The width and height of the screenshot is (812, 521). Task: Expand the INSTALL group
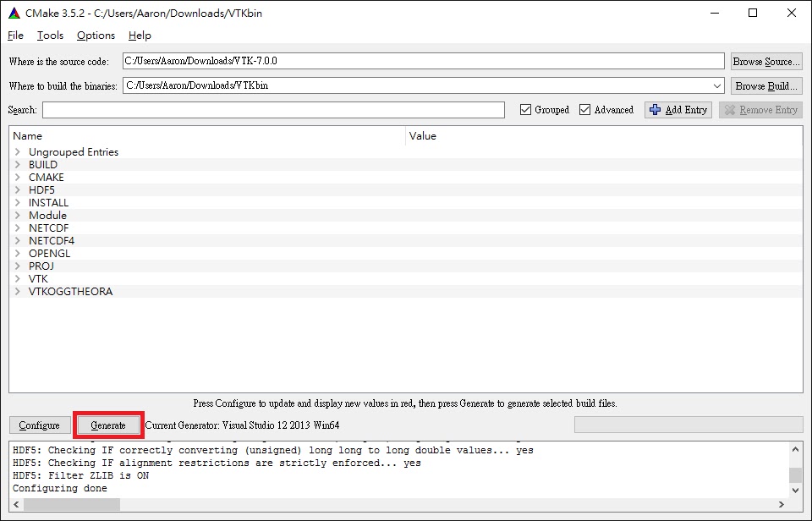(x=18, y=202)
